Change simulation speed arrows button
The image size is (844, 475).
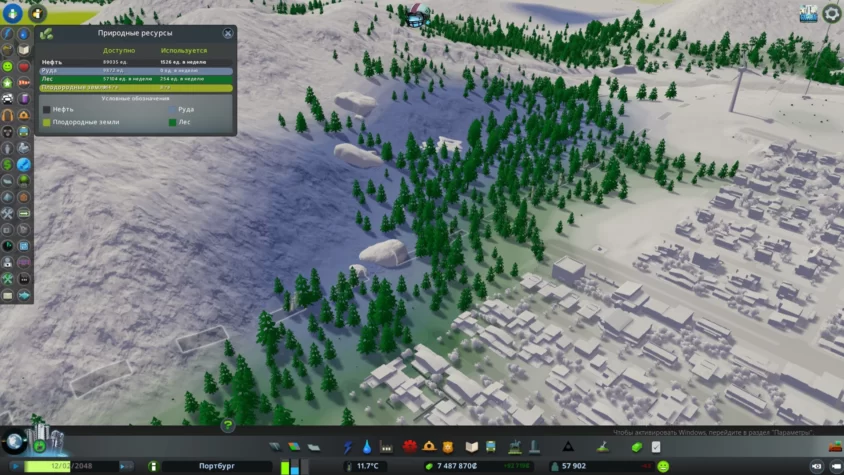coord(125,466)
